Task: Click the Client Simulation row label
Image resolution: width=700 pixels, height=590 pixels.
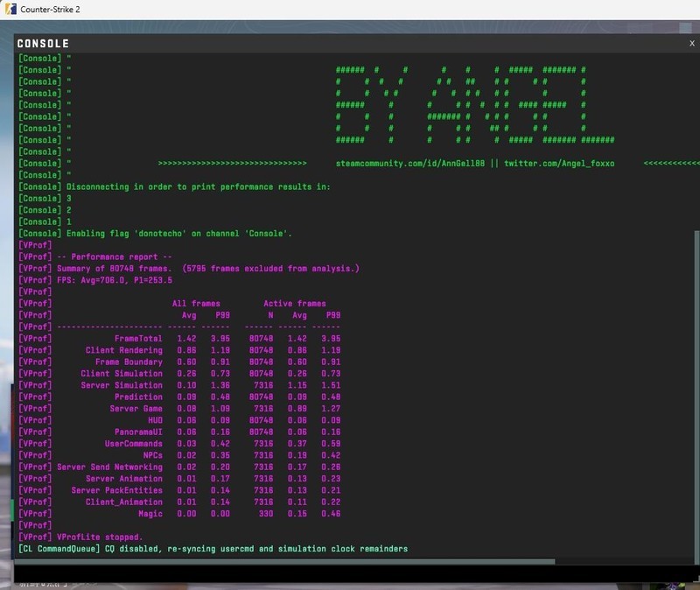Action: click(122, 374)
